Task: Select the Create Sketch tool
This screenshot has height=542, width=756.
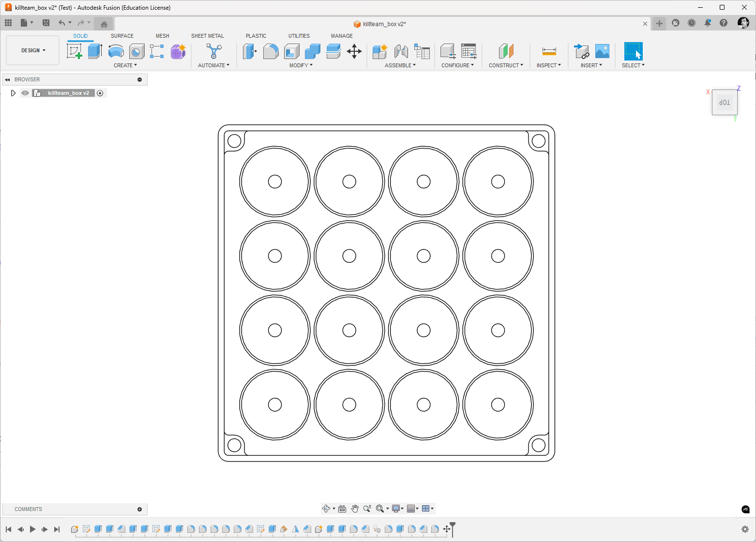Action: pos(75,51)
